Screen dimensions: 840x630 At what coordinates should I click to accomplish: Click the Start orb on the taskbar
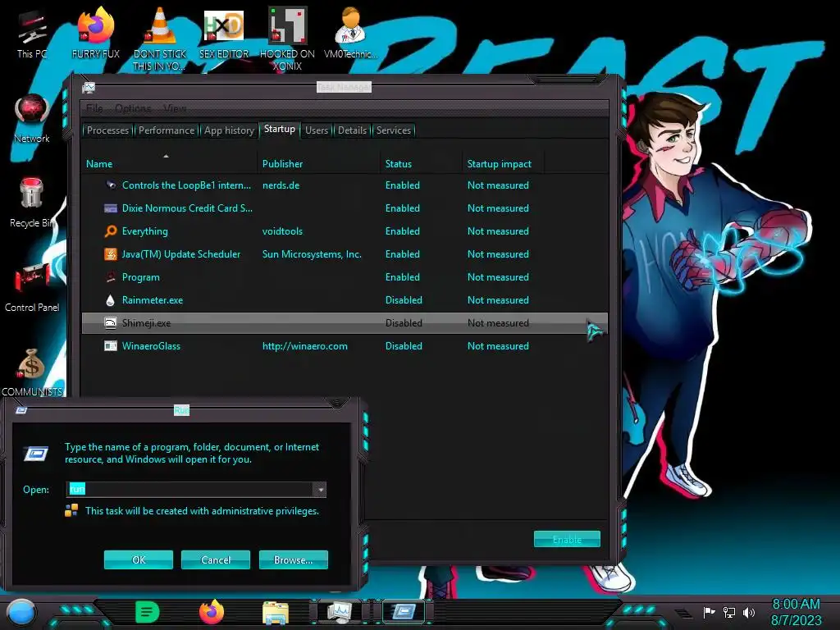(x=21, y=612)
